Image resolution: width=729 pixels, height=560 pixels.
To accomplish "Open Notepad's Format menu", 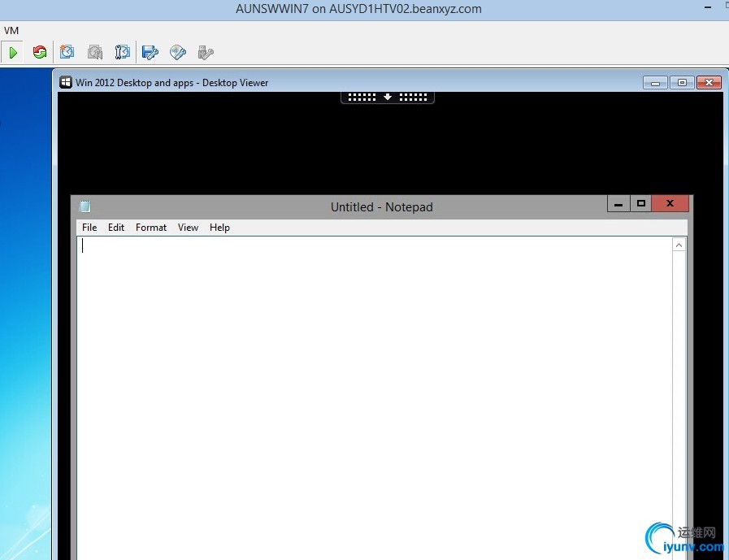I will point(151,228).
